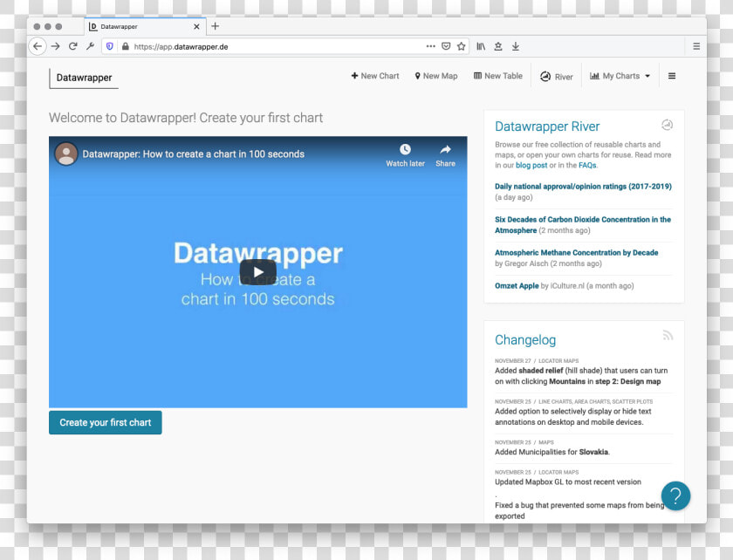
Task: Show site security info via padlock icon
Action: (x=126, y=46)
